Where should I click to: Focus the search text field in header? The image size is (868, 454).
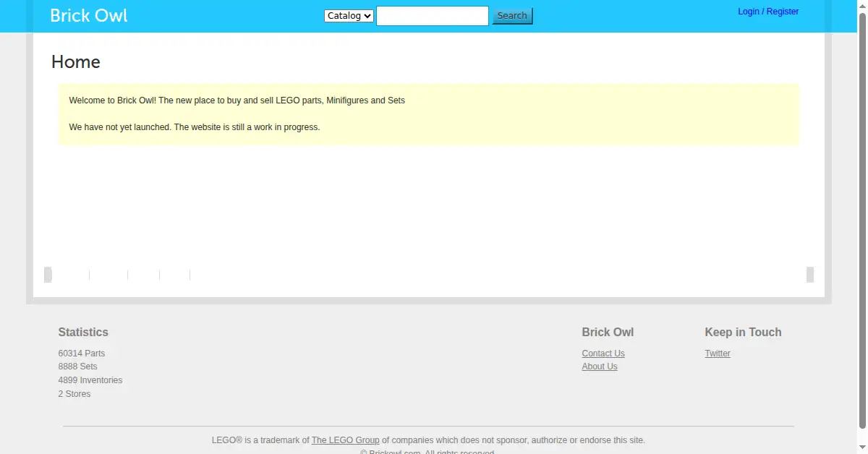tap(433, 15)
